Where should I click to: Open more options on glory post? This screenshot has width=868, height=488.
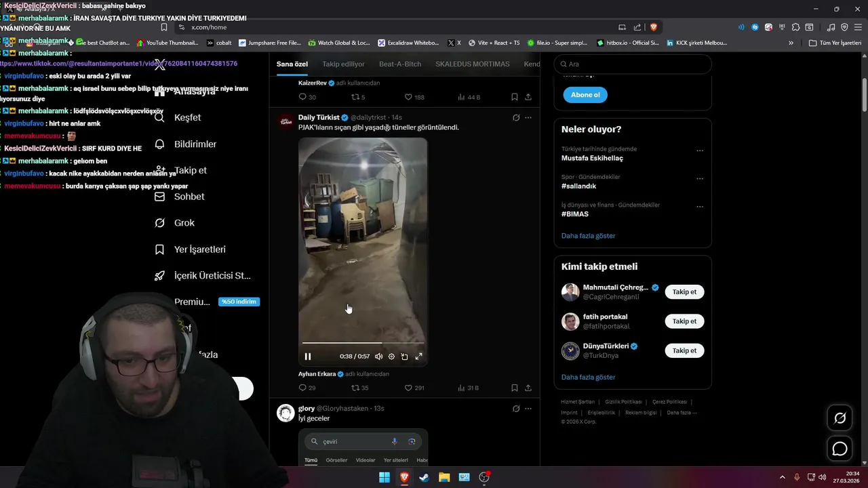click(528, 409)
